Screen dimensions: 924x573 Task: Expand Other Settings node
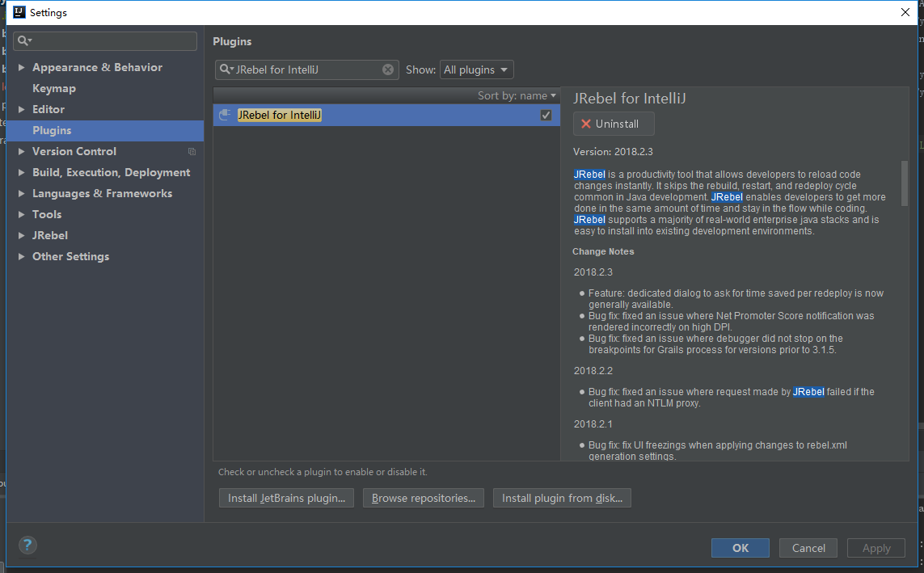tap(21, 256)
